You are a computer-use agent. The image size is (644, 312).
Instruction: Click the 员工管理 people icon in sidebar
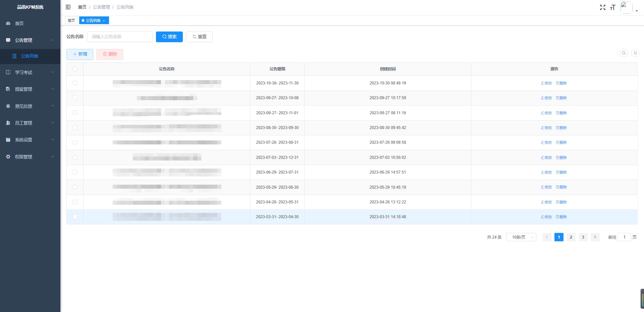click(8, 123)
